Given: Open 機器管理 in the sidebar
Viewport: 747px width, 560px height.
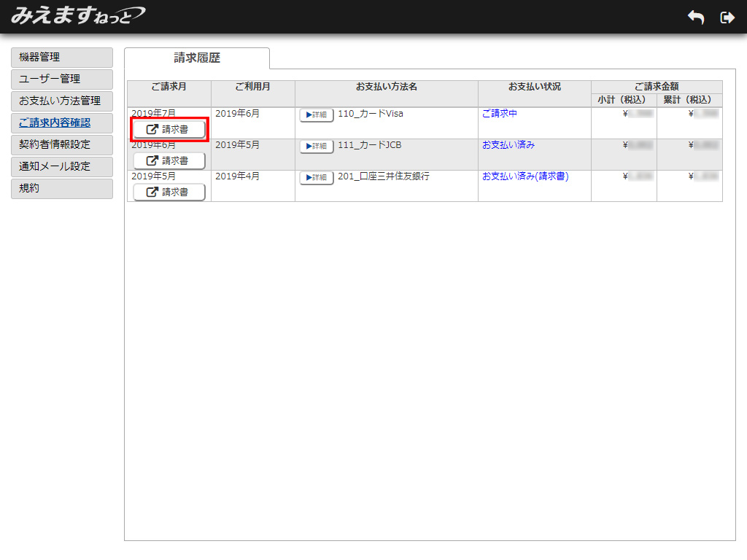Looking at the screenshot, I should (x=62, y=57).
